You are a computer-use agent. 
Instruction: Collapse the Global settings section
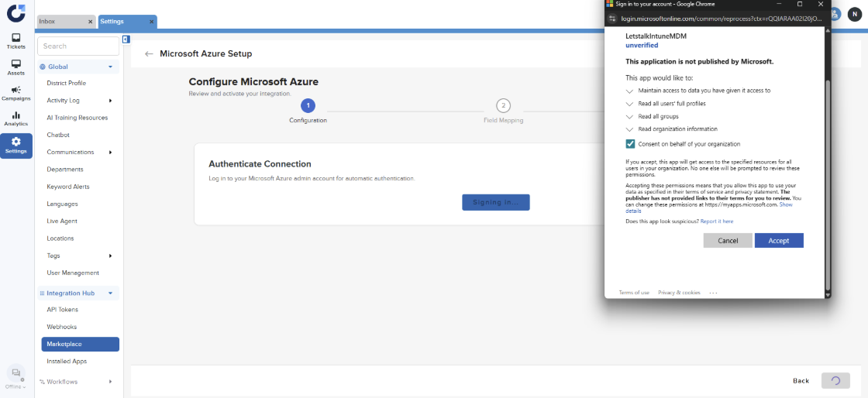[110, 67]
